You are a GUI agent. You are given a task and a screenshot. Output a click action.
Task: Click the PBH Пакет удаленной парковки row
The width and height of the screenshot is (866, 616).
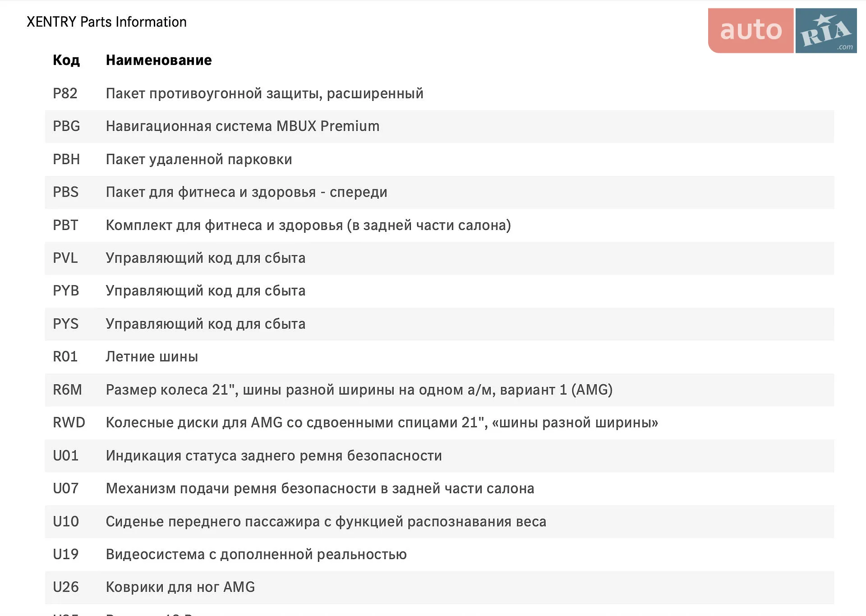[439, 159]
